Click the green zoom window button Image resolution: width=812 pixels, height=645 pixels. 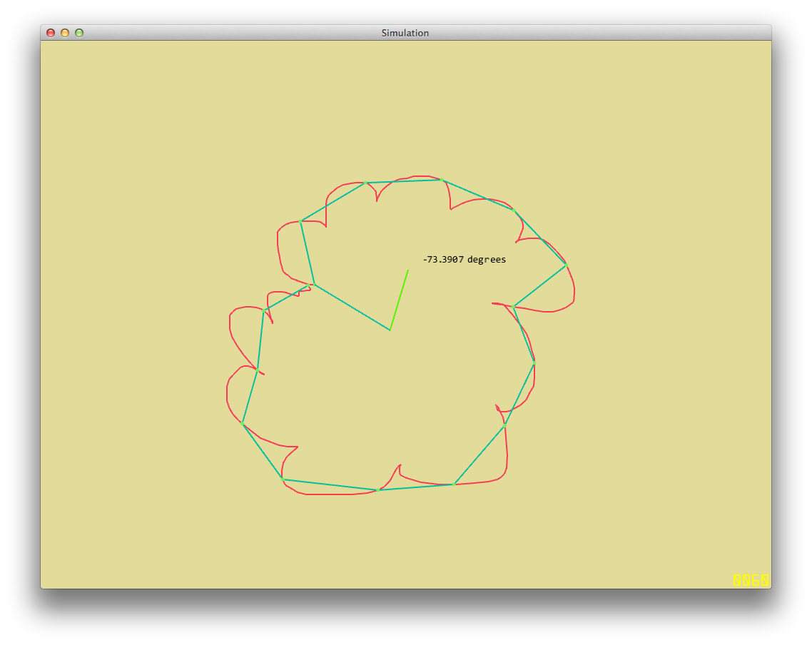tap(79, 33)
